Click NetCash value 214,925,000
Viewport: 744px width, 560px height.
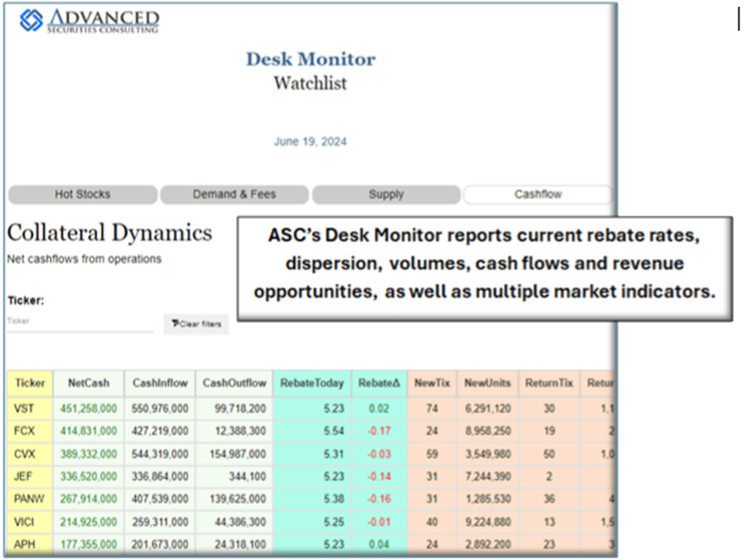tap(88, 522)
